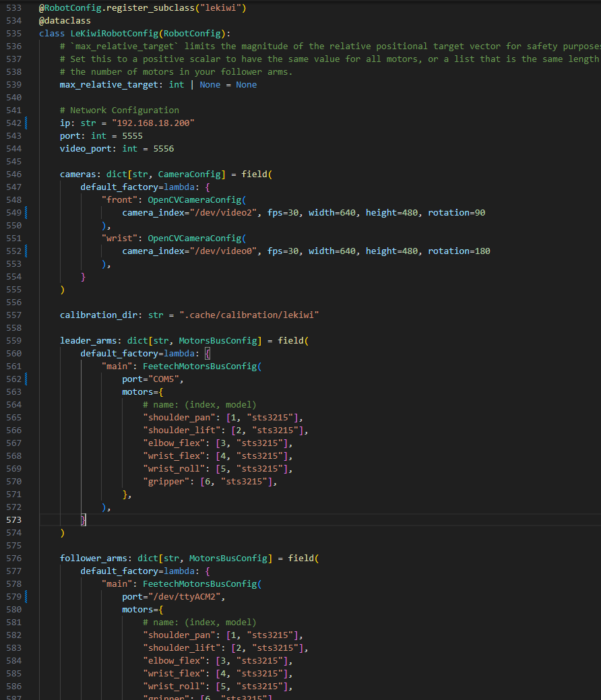601x700 pixels.
Task: Click "shoulder_pan" on line 565
Action: (x=179, y=418)
